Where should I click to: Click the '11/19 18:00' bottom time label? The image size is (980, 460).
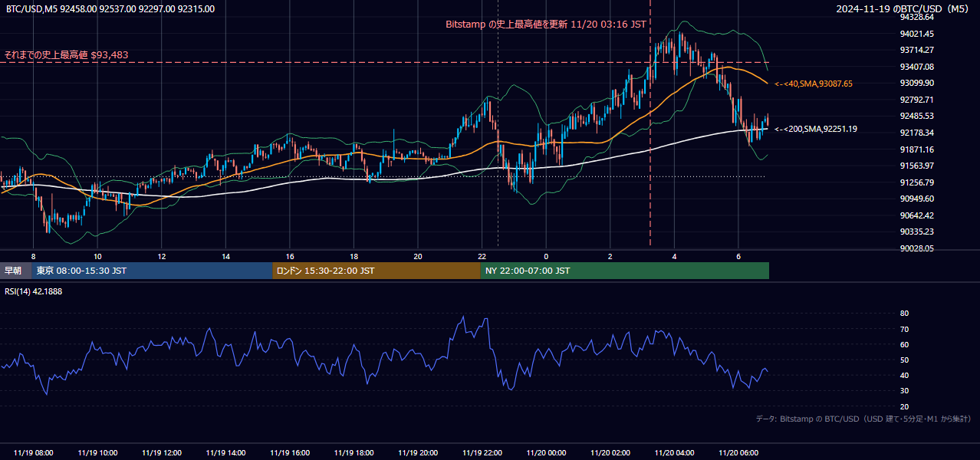tap(354, 453)
